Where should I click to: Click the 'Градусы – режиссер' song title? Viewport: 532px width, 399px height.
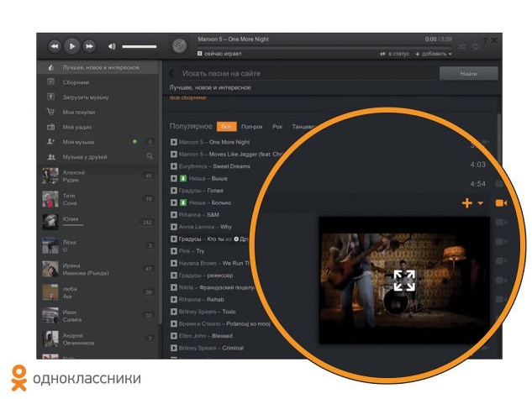(206, 276)
